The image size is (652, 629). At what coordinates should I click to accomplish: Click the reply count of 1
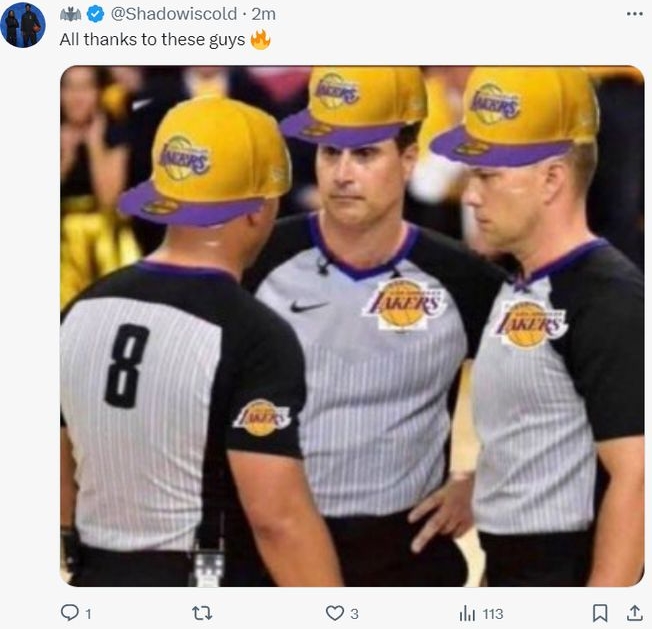click(88, 614)
